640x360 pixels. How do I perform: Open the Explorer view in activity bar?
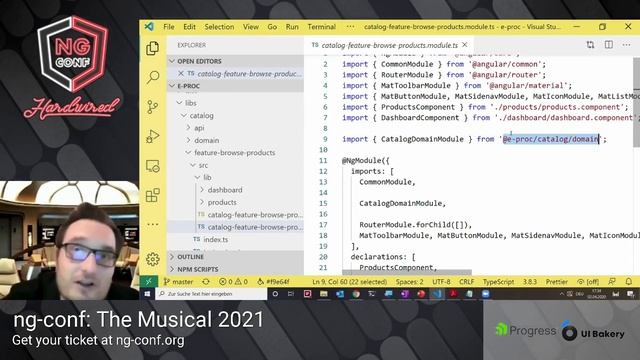point(152,48)
